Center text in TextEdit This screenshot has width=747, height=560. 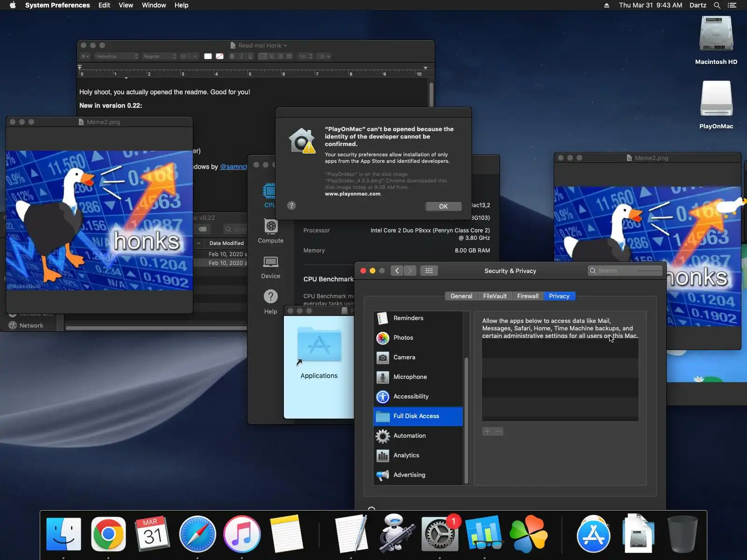click(x=271, y=56)
